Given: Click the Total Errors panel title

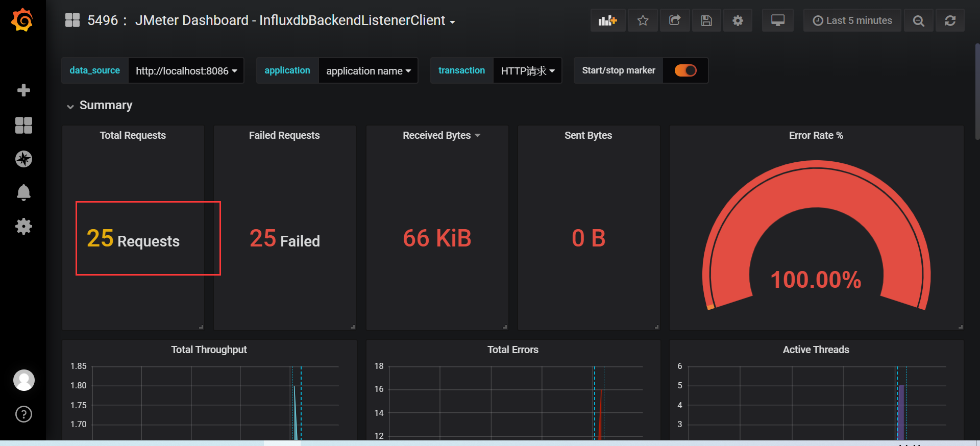Looking at the screenshot, I should [x=513, y=350].
